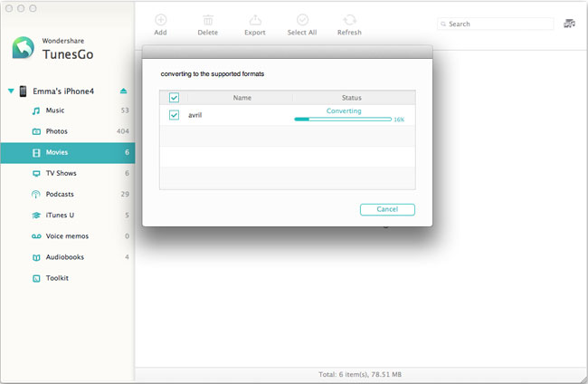Click the TV Shows monitor icon
588x384 pixels.
[x=36, y=173]
